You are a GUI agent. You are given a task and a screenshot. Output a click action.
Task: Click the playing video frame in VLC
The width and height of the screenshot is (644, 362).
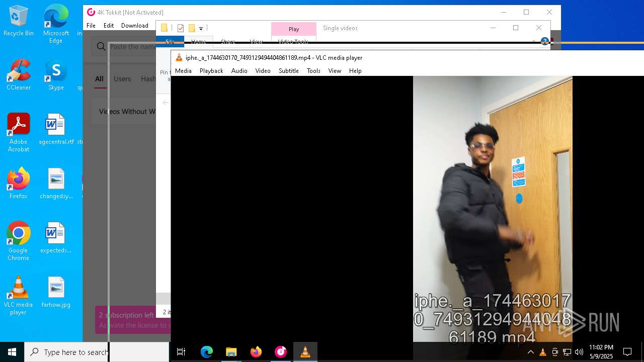[493, 209]
